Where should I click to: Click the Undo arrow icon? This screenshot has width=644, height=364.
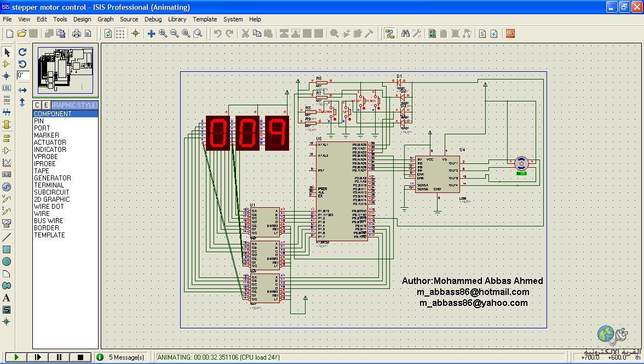[x=218, y=34]
